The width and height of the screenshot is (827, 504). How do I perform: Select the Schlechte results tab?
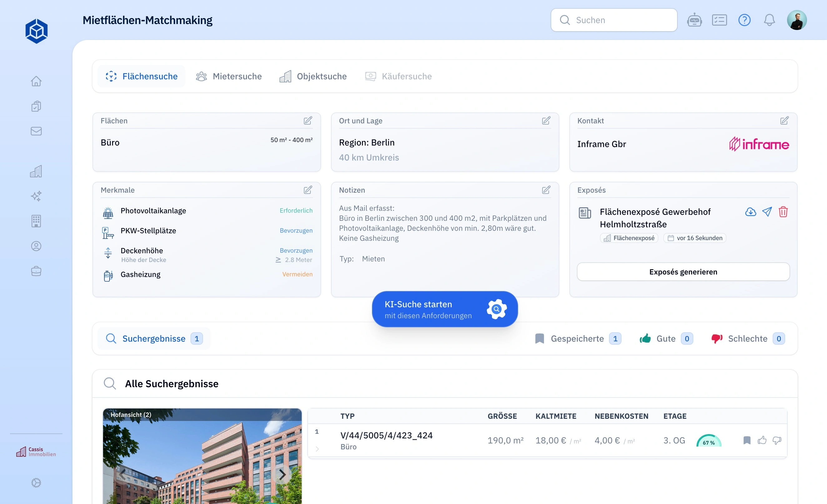point(748,338)
